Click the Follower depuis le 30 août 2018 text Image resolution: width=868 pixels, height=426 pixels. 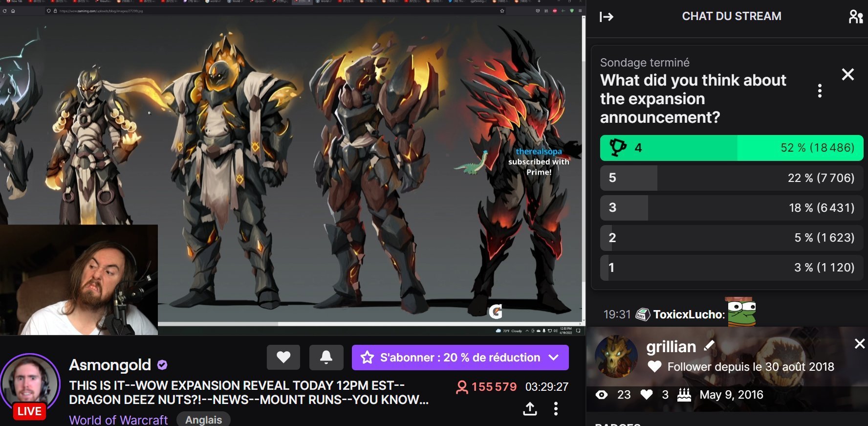(751, 367)
